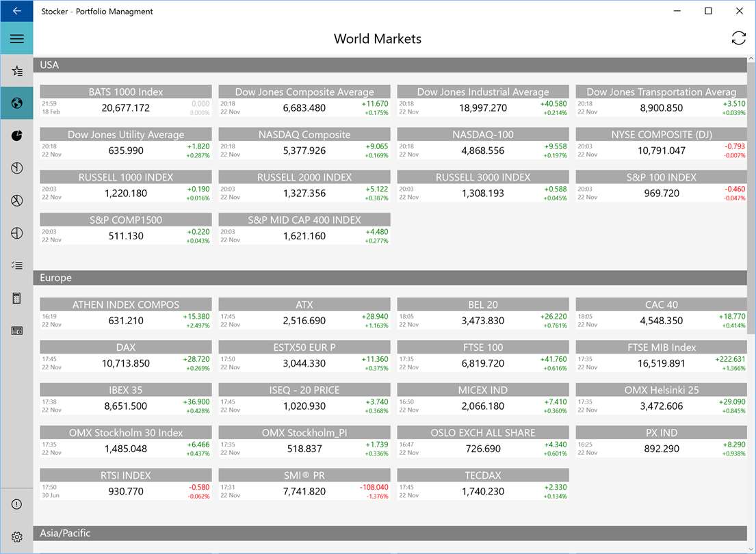Click the NASDAQ-100 value 4,868.556
This screenshot has width=756, height=554.
(x=482, y=150)
